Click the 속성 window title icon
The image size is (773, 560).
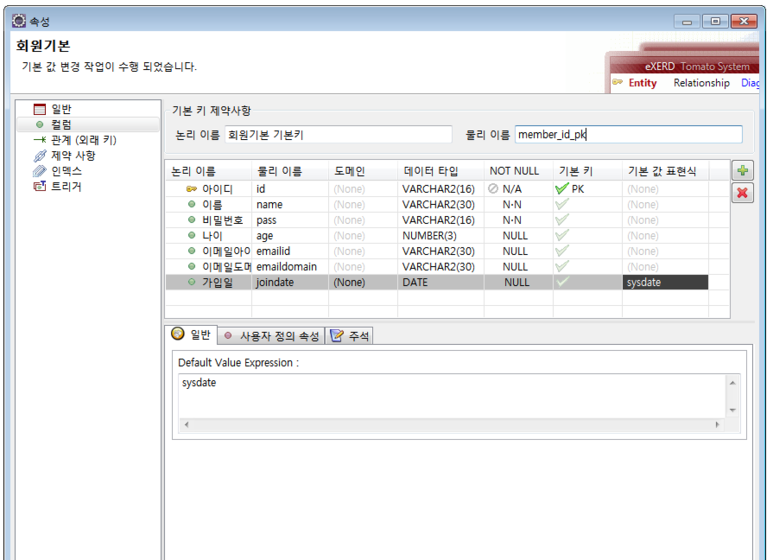19,21
